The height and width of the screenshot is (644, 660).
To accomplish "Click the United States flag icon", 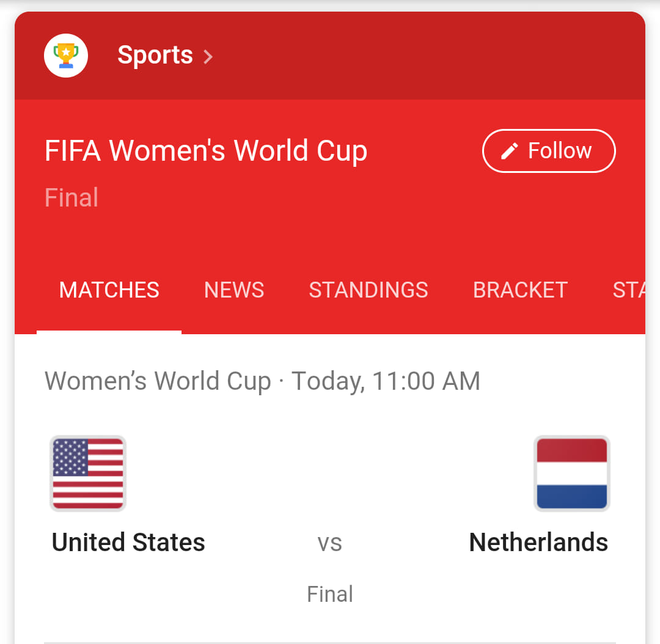I will coord(88,474).
